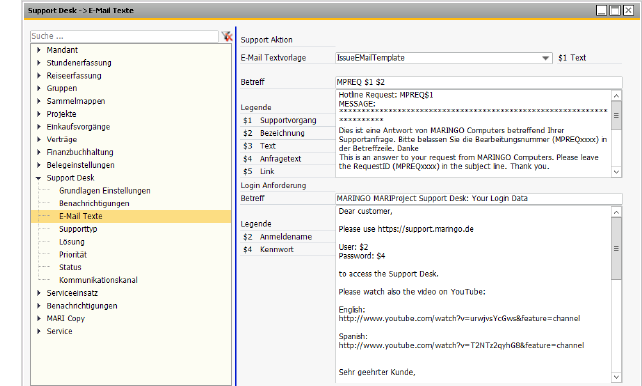Click the IssueEMailTemplate combo box
This screenshot has width=642, height=386.
pos(443,58)
